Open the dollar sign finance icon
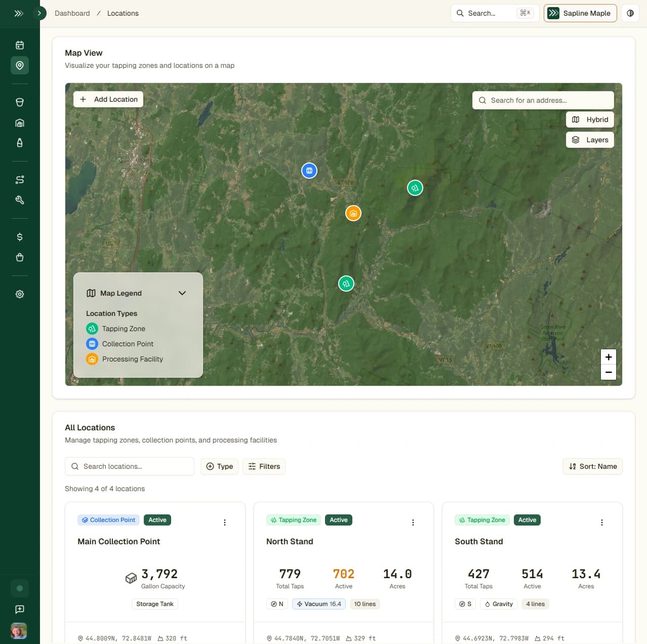Image resolution: width=647 pixels, height=644 pixels. pyautogui.click(x=20, y=237)
